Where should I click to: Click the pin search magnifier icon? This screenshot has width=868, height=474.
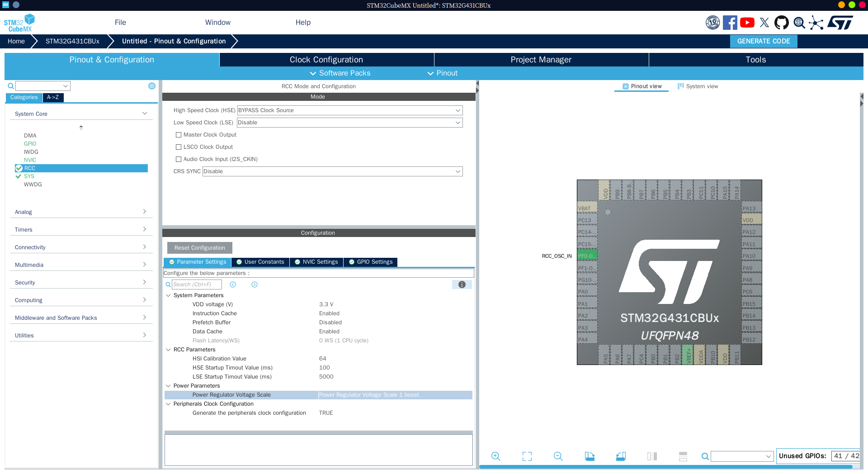[x=705, y=456]
